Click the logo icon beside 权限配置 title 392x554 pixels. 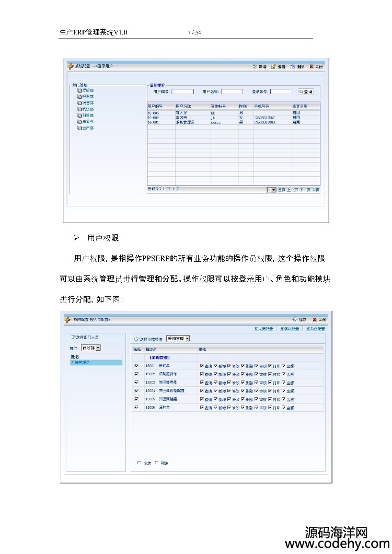click(67, 319)
